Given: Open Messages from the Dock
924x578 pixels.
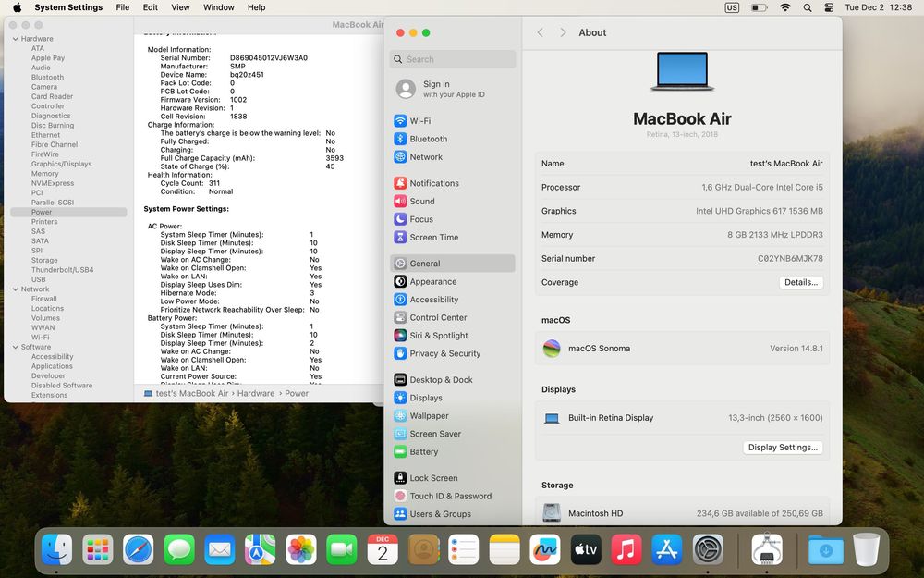Looking at the screenshot, I should (179, 549).
